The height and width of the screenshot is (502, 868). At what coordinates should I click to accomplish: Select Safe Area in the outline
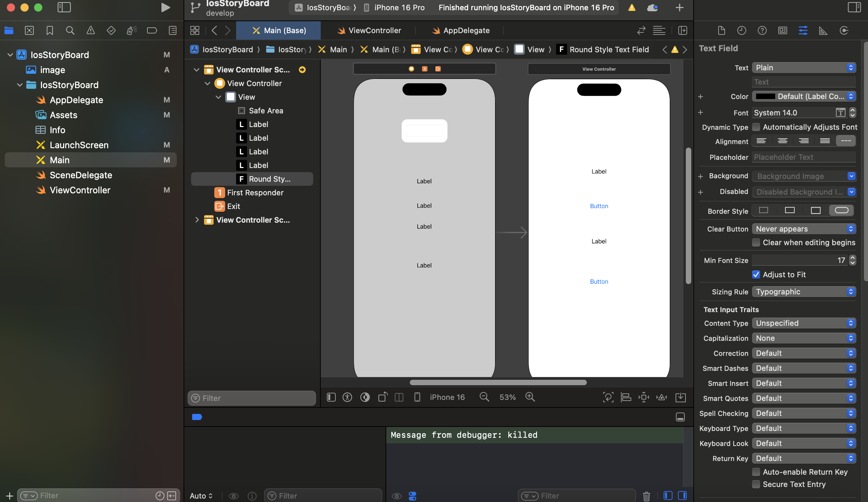coord(265,110)
